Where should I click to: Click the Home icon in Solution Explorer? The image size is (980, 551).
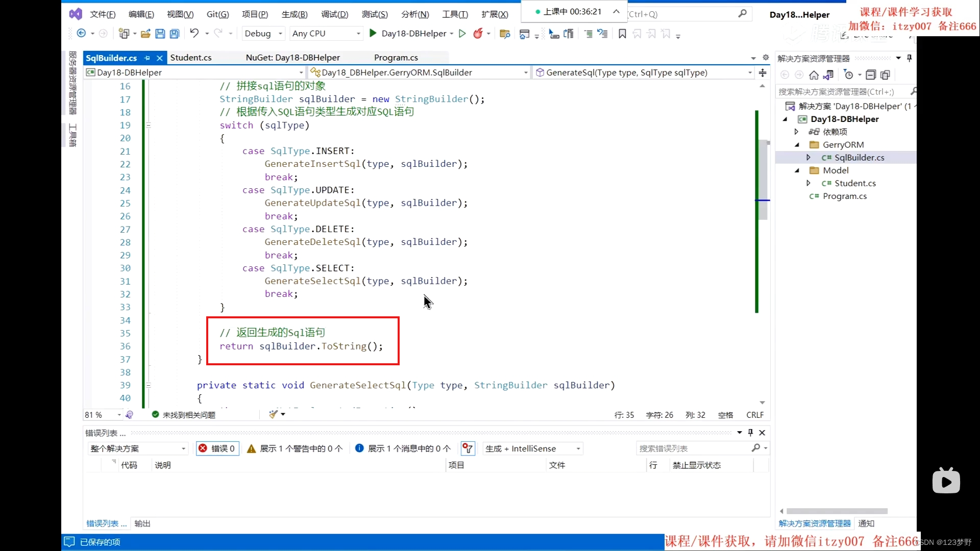click(x=814, y=75)
